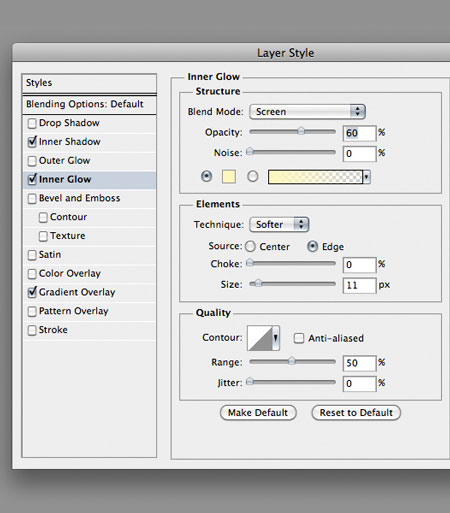Click the Size value input field
This screenshot has width=450, height=513.
(x=359, y=285)
